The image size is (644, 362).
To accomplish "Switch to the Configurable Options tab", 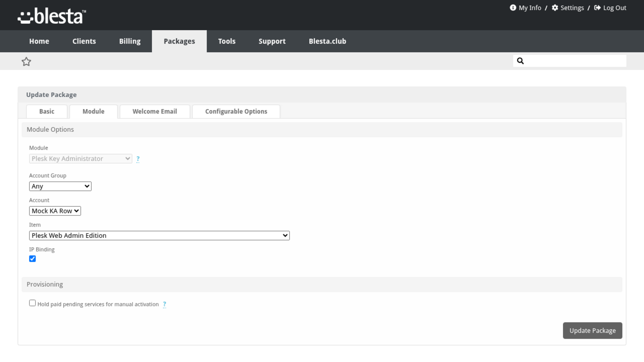I will (236, 112).
